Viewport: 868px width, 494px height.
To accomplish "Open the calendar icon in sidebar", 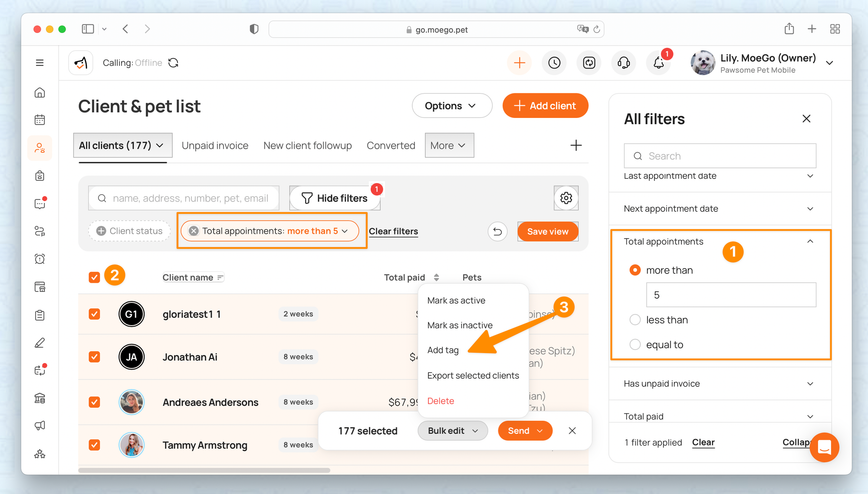I will [x=40, y=120].
